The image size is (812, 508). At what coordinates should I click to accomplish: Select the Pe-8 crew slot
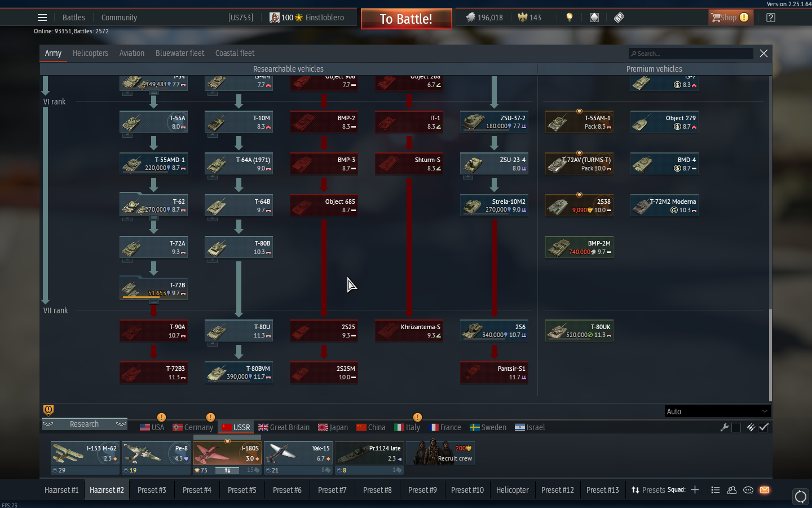pos(156,453)
